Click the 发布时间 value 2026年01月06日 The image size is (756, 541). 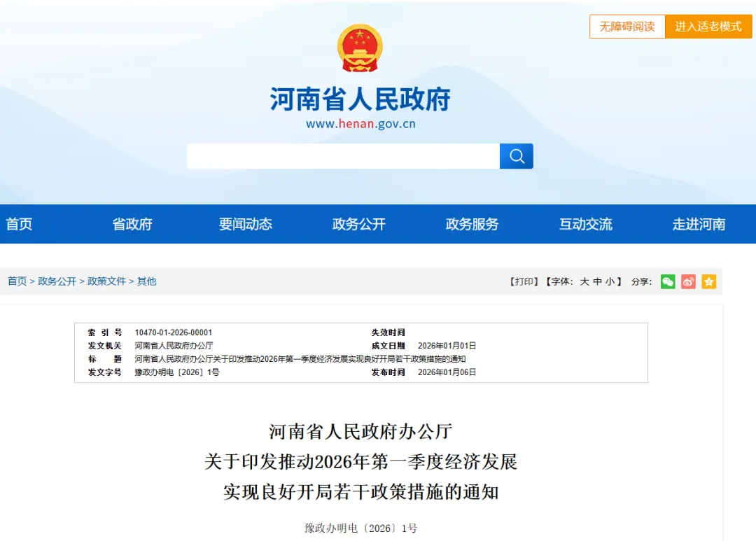tap(447, 372)
